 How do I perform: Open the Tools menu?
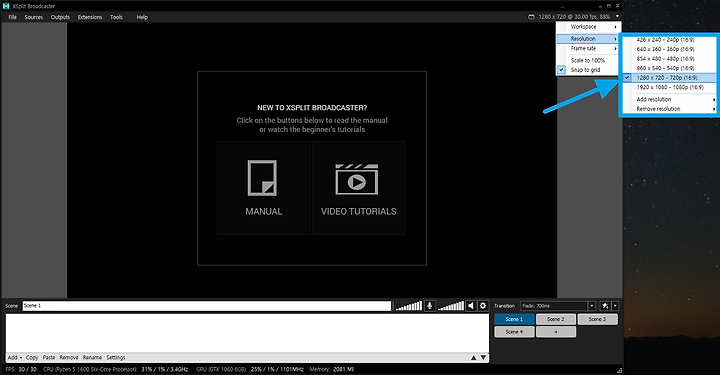(116, 17)
